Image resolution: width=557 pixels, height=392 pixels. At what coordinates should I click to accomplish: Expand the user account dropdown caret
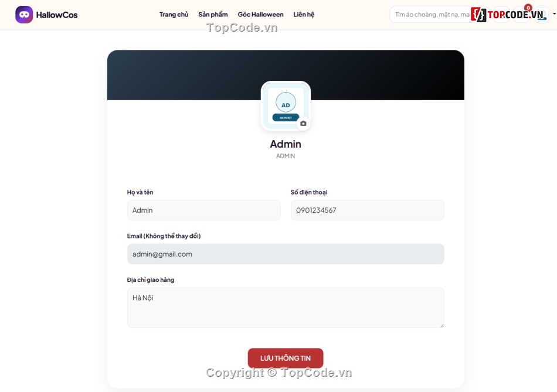tap(554, 14)
